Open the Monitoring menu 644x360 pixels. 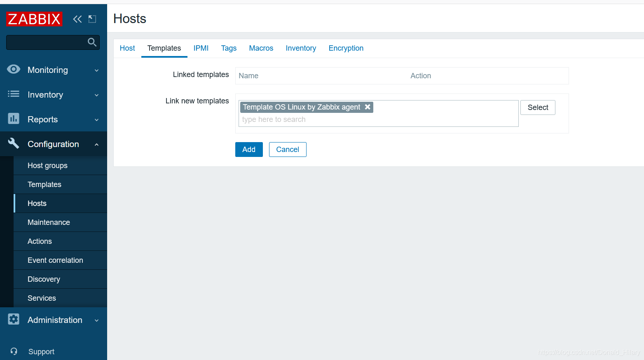tap(54, 70)
